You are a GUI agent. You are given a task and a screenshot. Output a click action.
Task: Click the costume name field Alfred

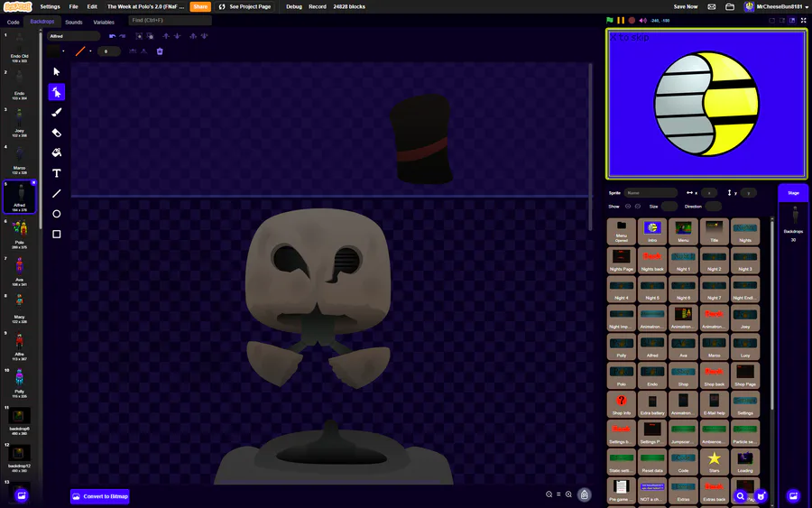[74, 36]
